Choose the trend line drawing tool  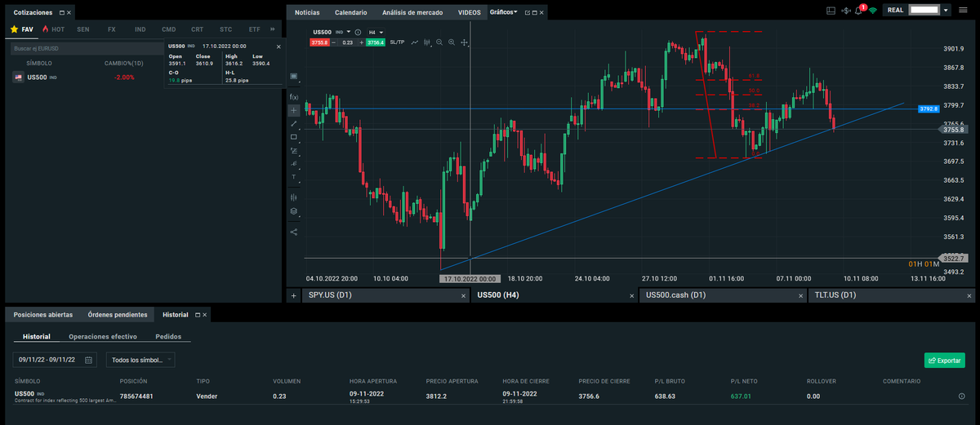294,123
